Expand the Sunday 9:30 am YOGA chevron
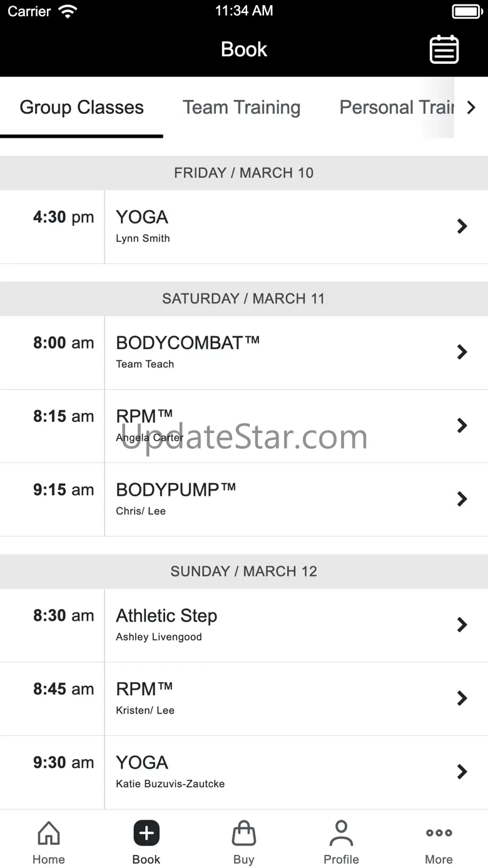This screenshot has height=868, width=488. point(462,772)
